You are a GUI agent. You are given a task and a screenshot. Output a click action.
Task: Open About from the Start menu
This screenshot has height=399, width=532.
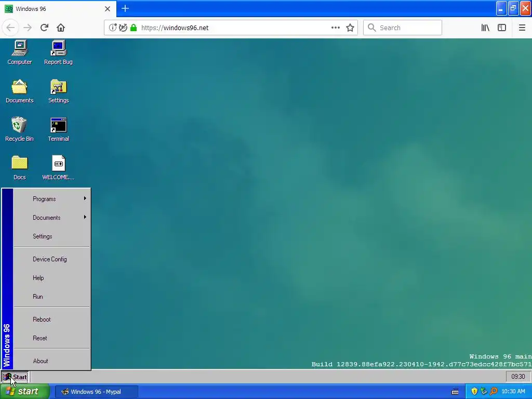point(51,361)
